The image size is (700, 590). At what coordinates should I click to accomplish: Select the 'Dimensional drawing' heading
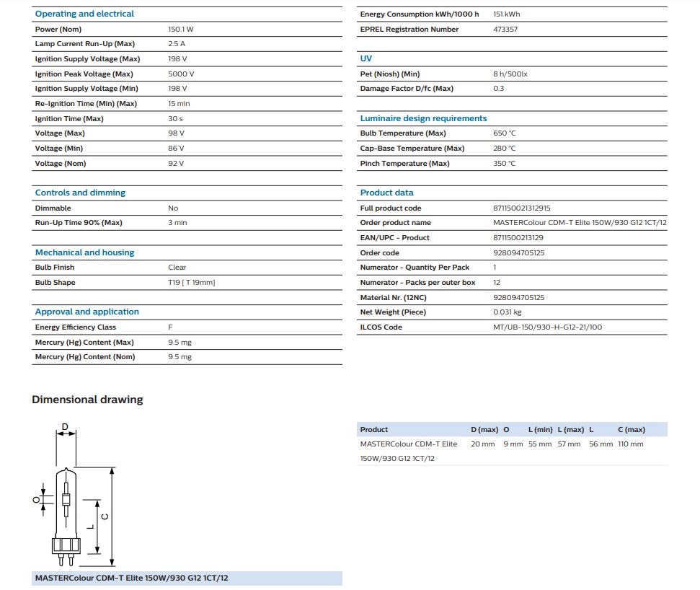87,400
